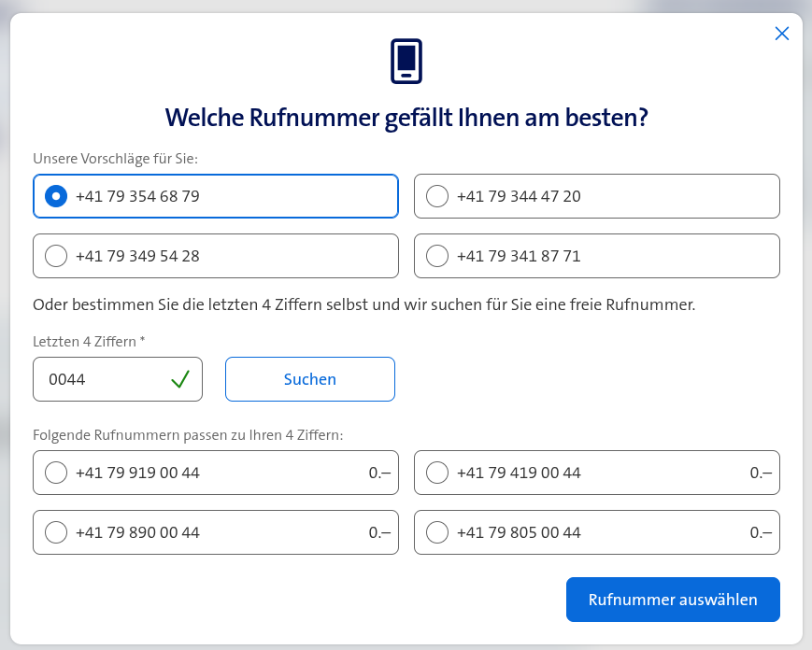
Task: Click the 0.– price beside 919 00 44
Action: 379,473
